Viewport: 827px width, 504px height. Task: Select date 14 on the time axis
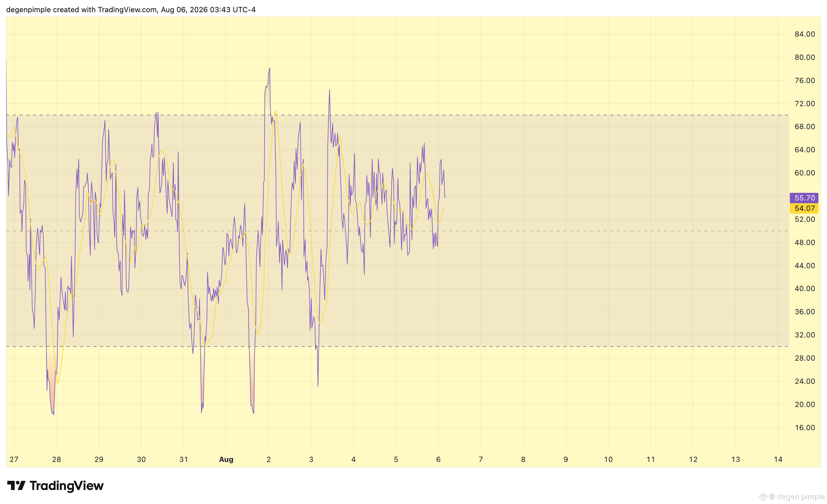[x=778, y=459]
